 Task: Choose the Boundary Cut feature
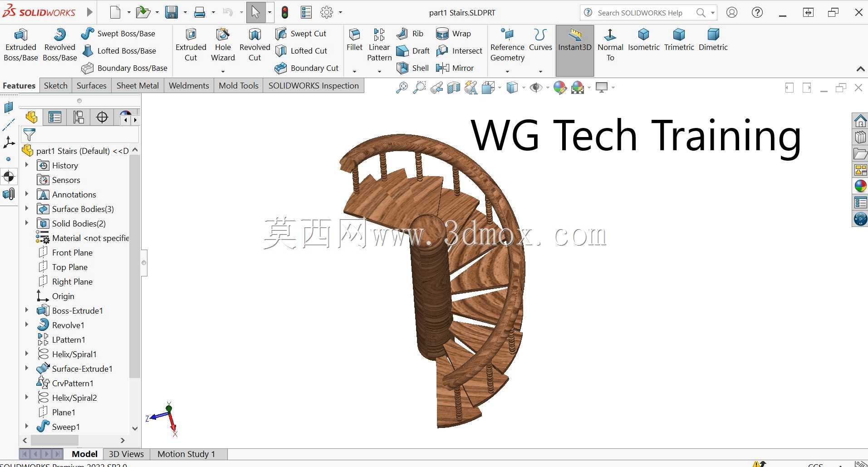(x=307, y=68)
